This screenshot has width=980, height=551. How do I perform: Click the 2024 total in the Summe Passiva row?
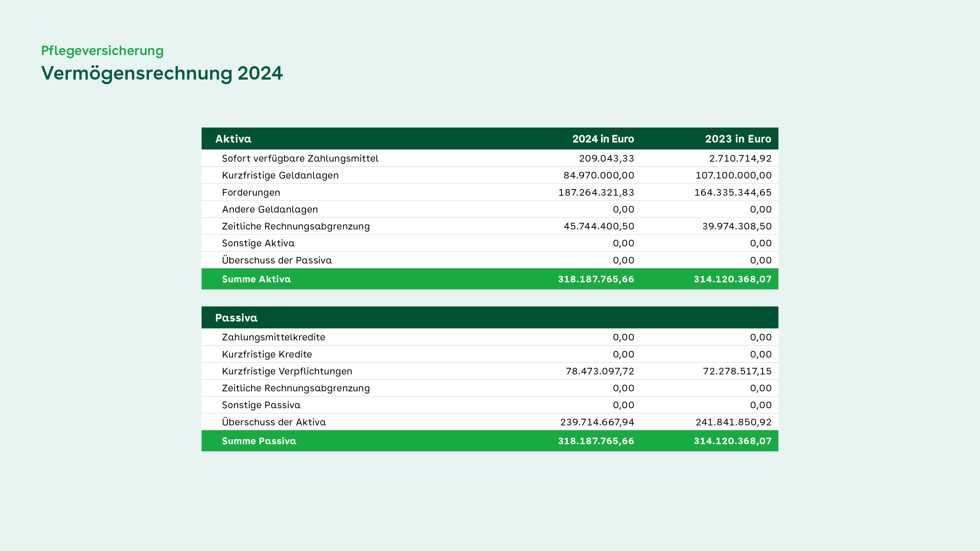pyautogui.click(x=596, y=441)
